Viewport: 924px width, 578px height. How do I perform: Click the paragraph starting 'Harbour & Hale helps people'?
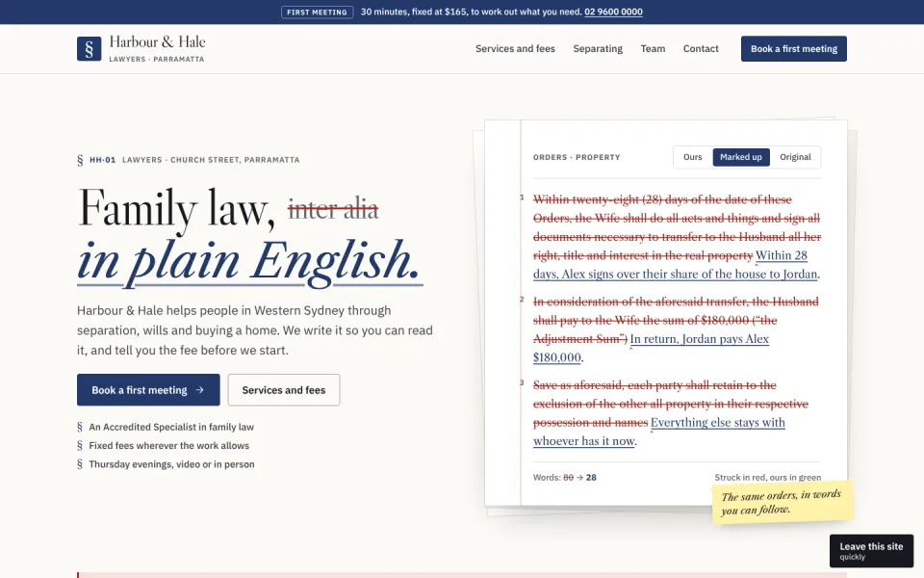(255, 330)
